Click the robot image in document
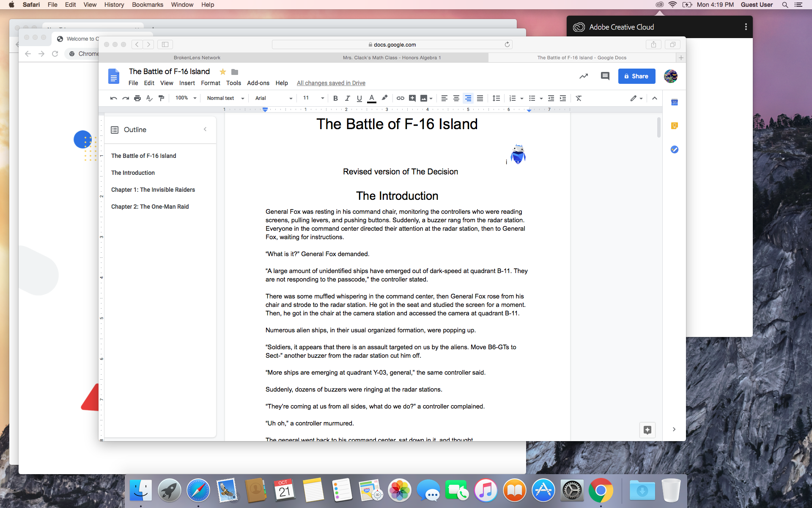 pos(518,154)
